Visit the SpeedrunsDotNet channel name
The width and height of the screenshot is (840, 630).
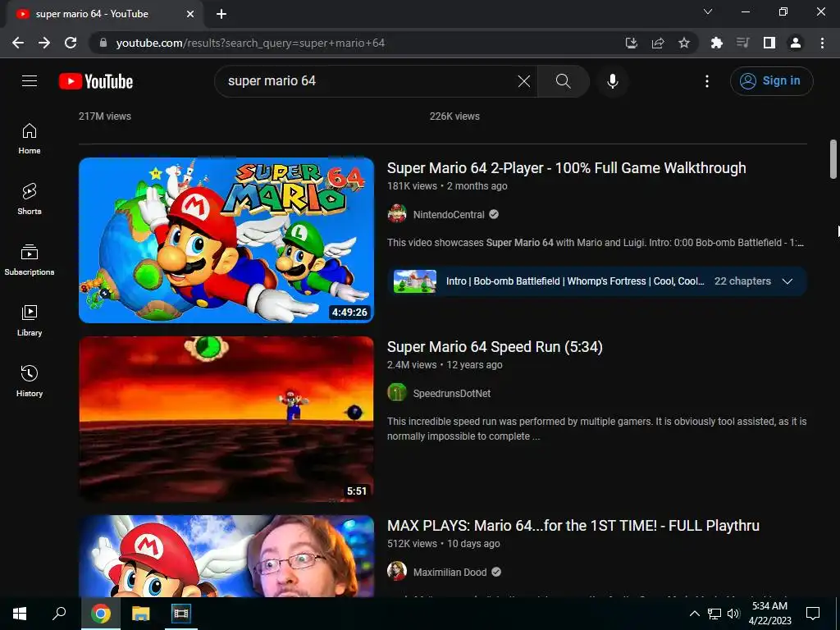coord(452,393)
